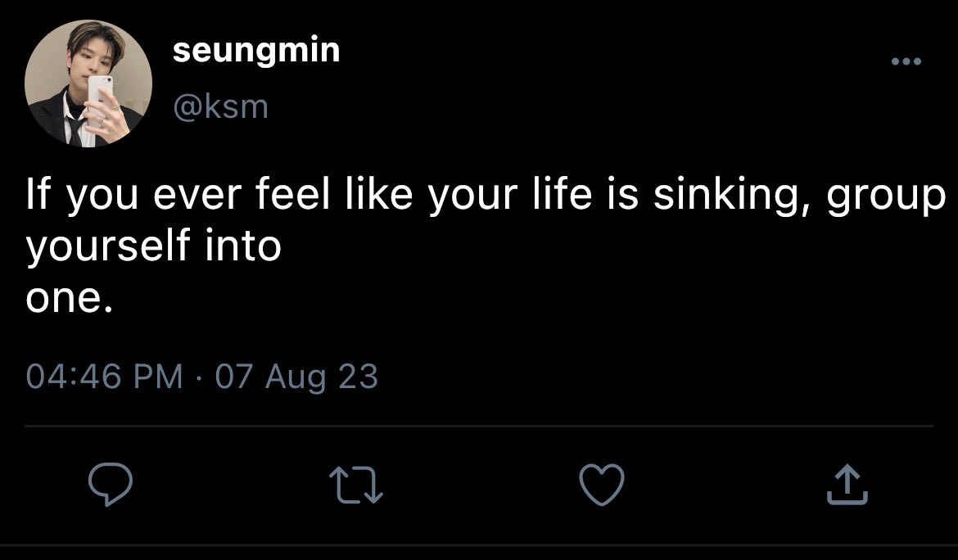This screenshot has height=560, width=958.
Task: Expand the tweet overflow menu dots
Action: click(x=906, y=62)
